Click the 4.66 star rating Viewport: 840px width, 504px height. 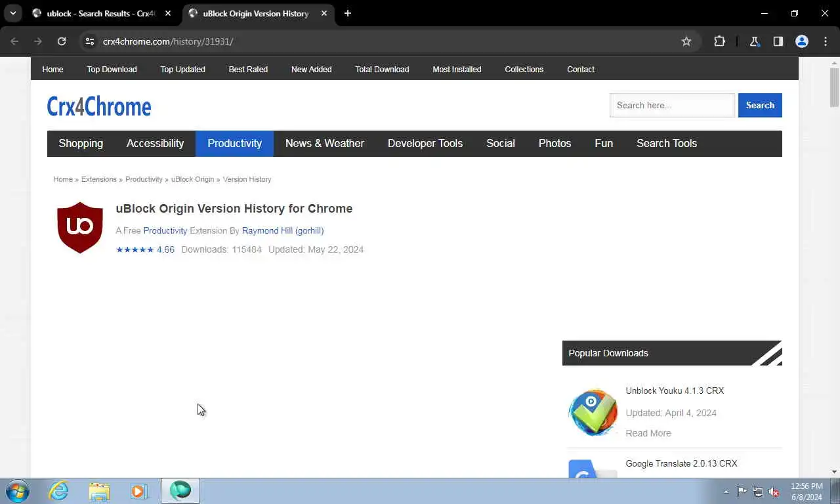[x=145, y=249]
